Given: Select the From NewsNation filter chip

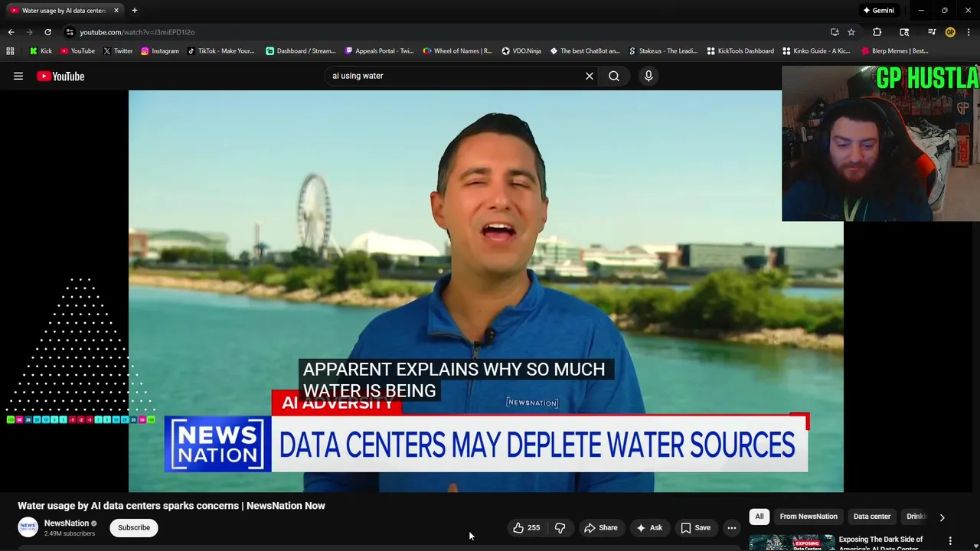Looking at the screenshot, I should [808, 517].
